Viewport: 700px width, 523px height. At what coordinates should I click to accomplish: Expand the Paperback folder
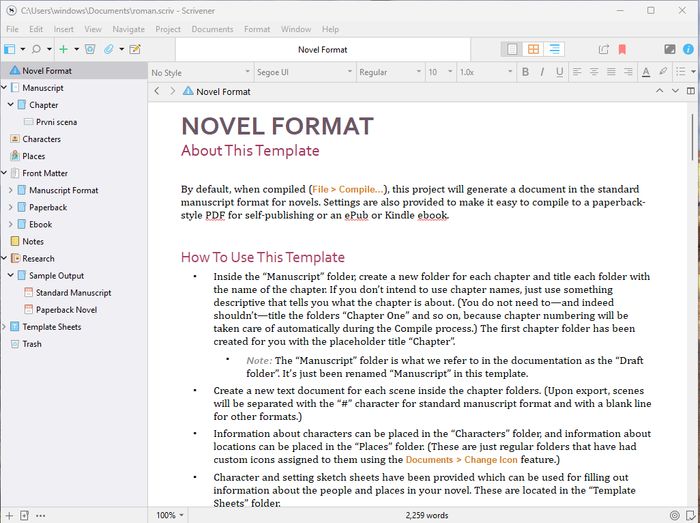click(x=11, y=207)
